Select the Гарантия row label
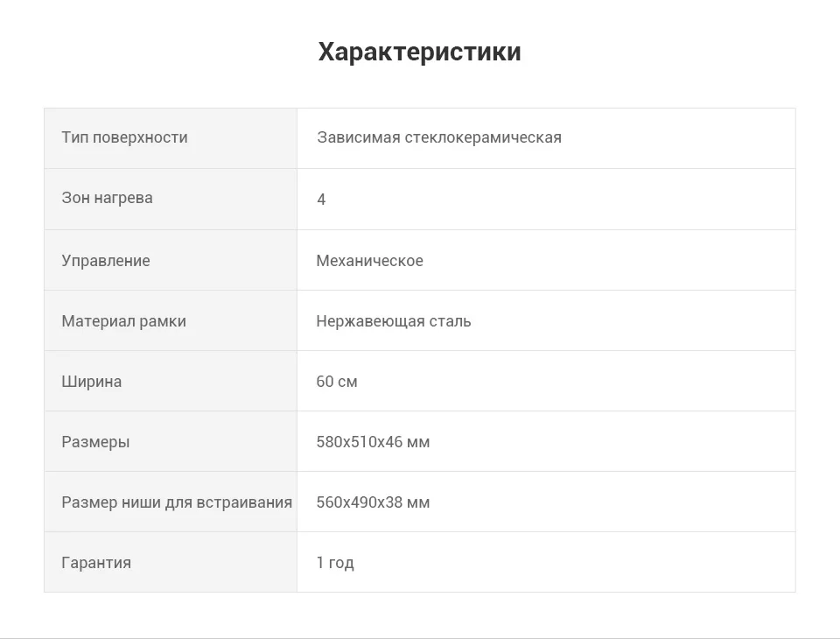Screen dimensions: 840x639 (x=96, y=563)
